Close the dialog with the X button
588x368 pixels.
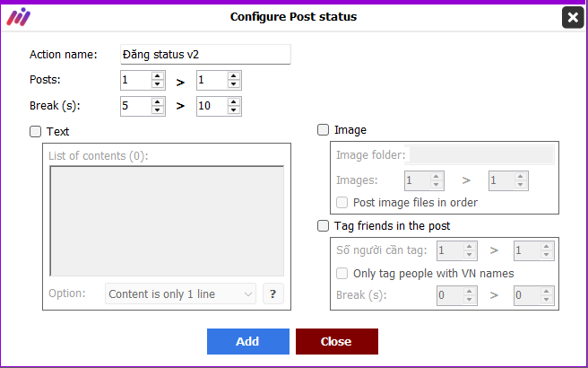pyautogui.click(x=573, y=17)
